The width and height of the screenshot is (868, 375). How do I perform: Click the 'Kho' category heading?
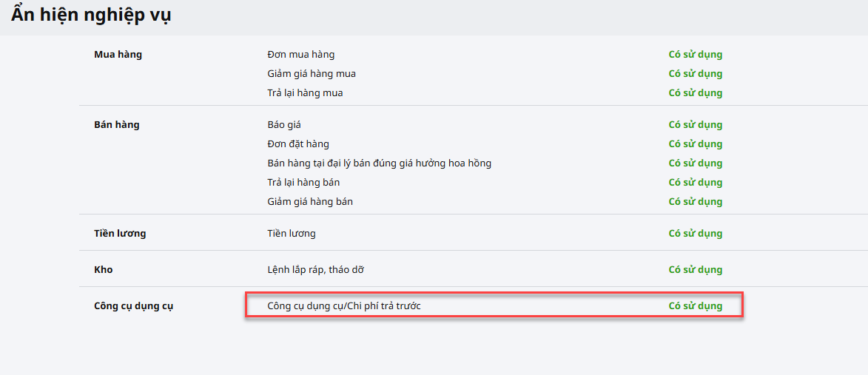[104, 270]
